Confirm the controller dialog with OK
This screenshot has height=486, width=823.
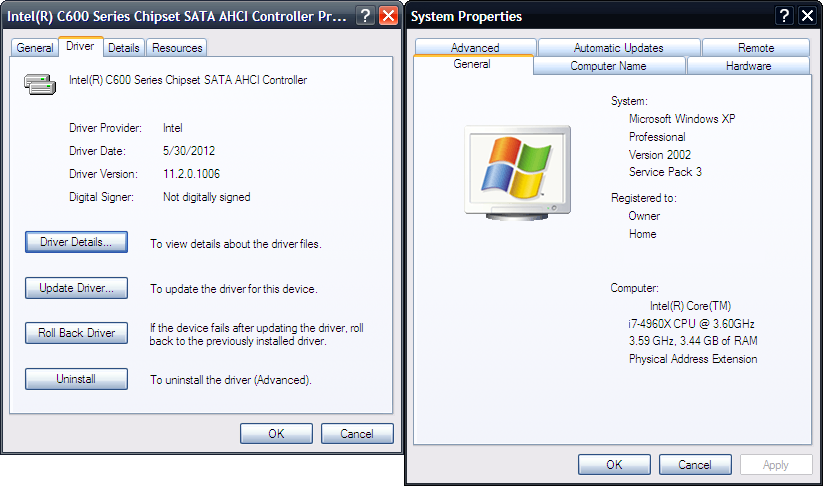pyautogui.click(x=277, y=434)
